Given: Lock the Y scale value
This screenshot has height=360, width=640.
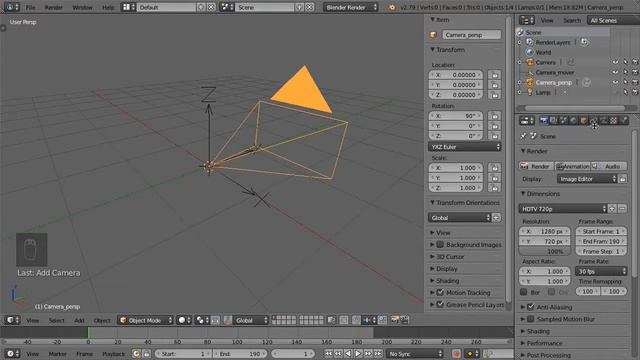Looking at the screenshot, I should [495, 178].
